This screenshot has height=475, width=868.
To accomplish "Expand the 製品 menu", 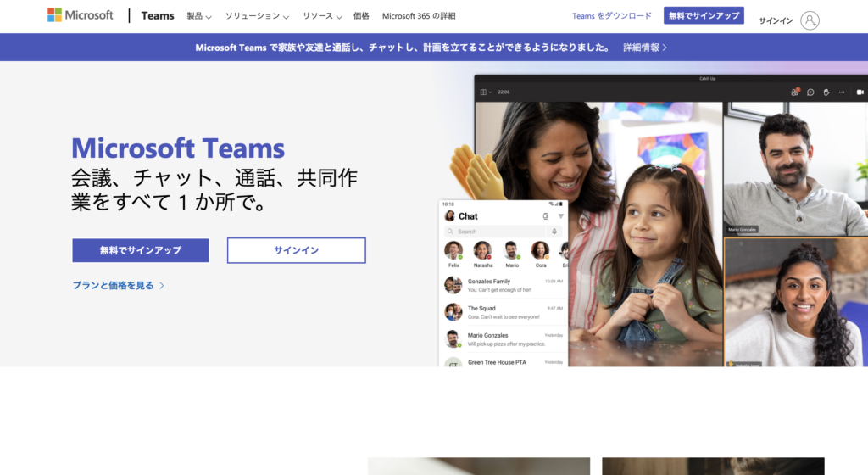I will [x=198, y=16].
